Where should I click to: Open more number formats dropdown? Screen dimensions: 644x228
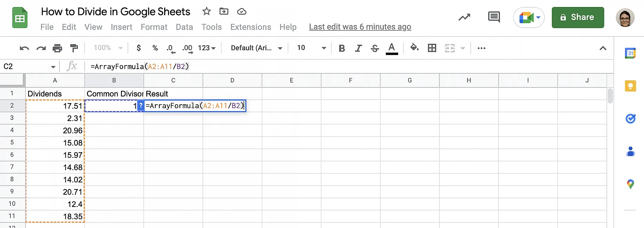click(206, 48)
